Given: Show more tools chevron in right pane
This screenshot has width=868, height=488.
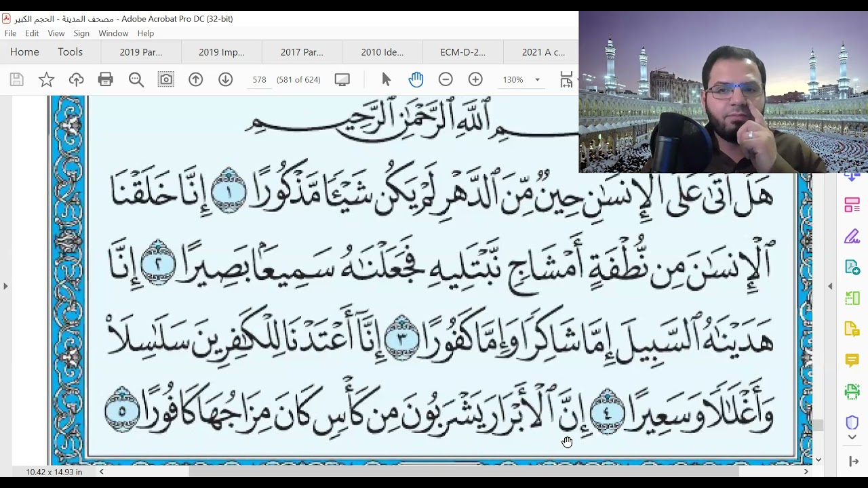Looking at the screenshot, I should tap(852, 438).
